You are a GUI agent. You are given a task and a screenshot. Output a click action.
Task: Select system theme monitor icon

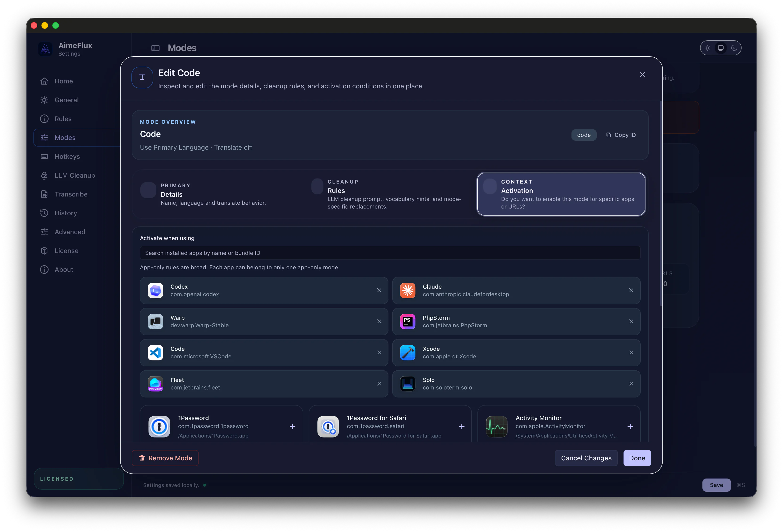[721, 48]
